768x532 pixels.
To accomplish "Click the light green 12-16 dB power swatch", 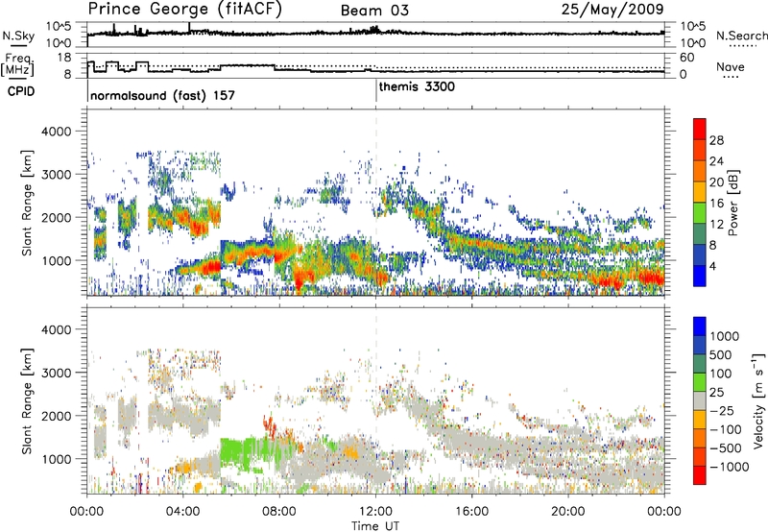I will tap(700, 213).
